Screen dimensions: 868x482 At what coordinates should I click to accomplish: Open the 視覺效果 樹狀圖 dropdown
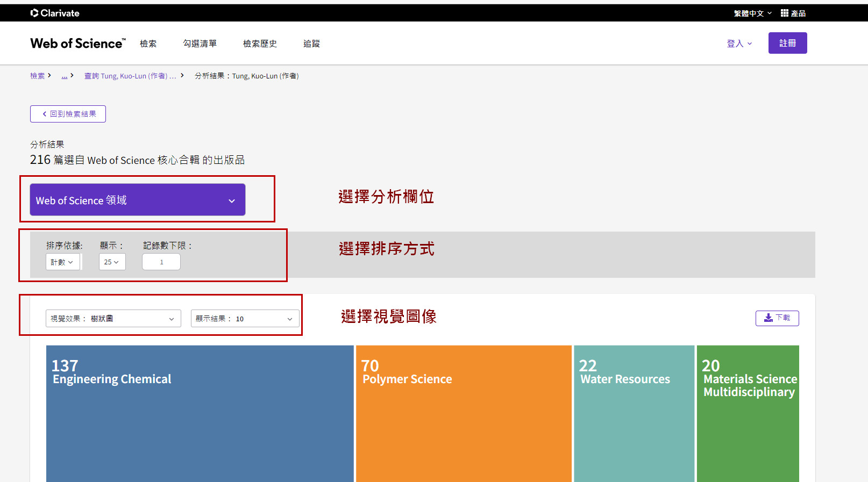click(x=113, y=319)
